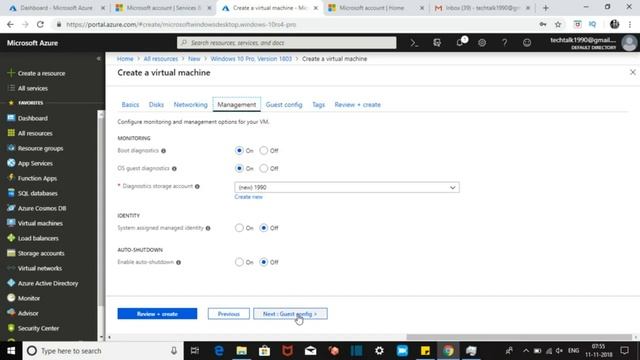This screenshot has height=360, width=640.
Task: Open Virtual machines in sidebar
Action: click(x=40, y=223)
